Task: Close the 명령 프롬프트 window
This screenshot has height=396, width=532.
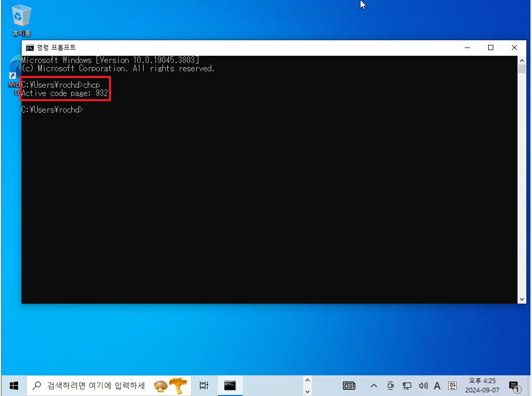Action: [514, 48]
